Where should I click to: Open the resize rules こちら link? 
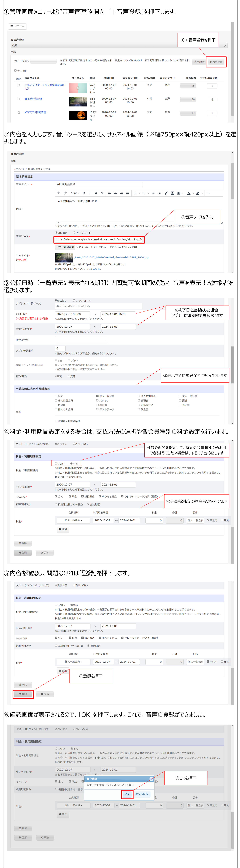tap(97, 269)
